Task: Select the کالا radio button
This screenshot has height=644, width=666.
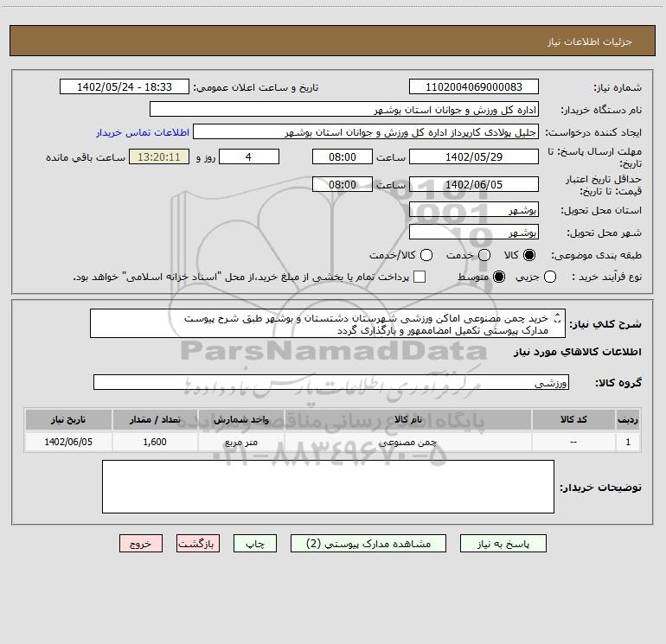Action: pyautogui.click(x=529, y=255)
